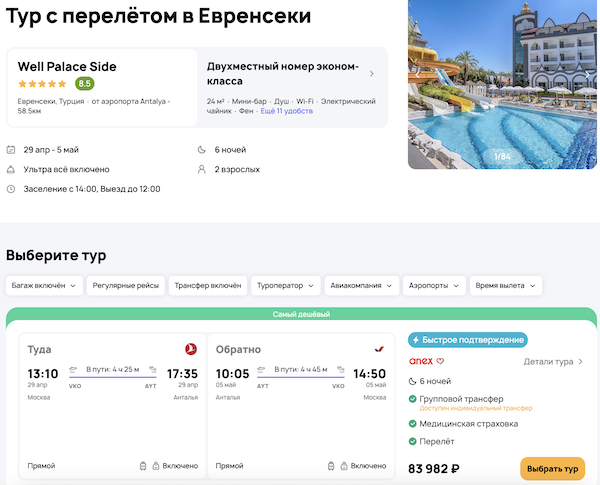Click the heart icon next to Anex
The image size is (600, 485).
(x=440, y=361)
